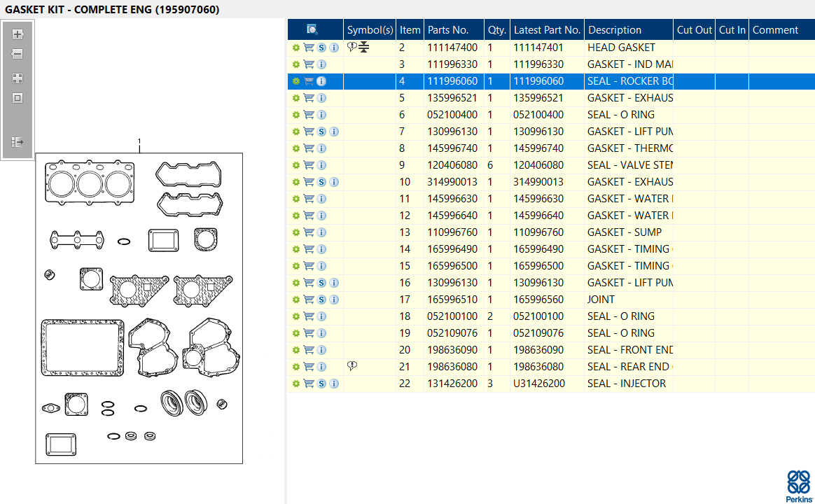Click callout number 1 above diagram
Image resolution: width=815 pixels, height=504 pixels.
coord(139,141)
